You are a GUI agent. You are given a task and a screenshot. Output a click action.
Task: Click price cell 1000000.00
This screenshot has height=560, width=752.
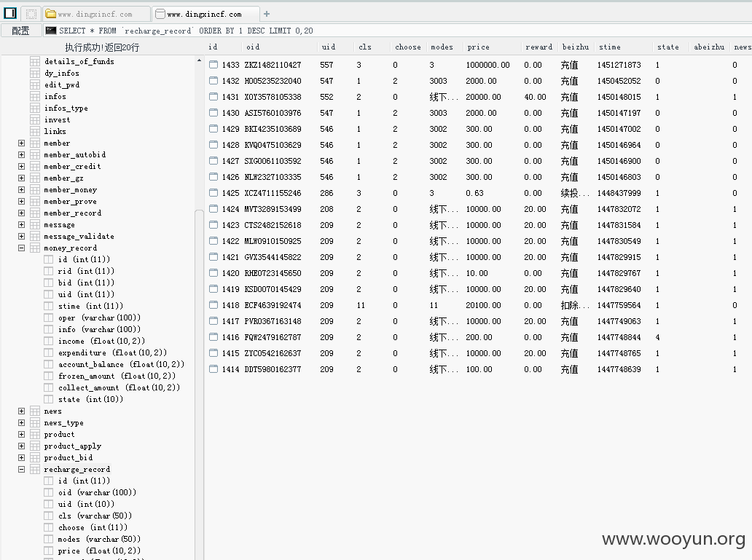tap(487, 65)
